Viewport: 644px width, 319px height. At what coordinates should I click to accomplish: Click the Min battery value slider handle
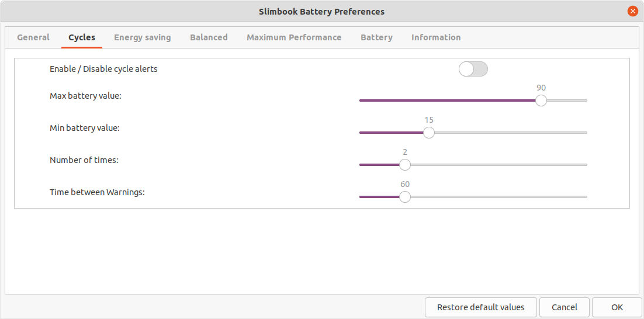pos(429,133)
